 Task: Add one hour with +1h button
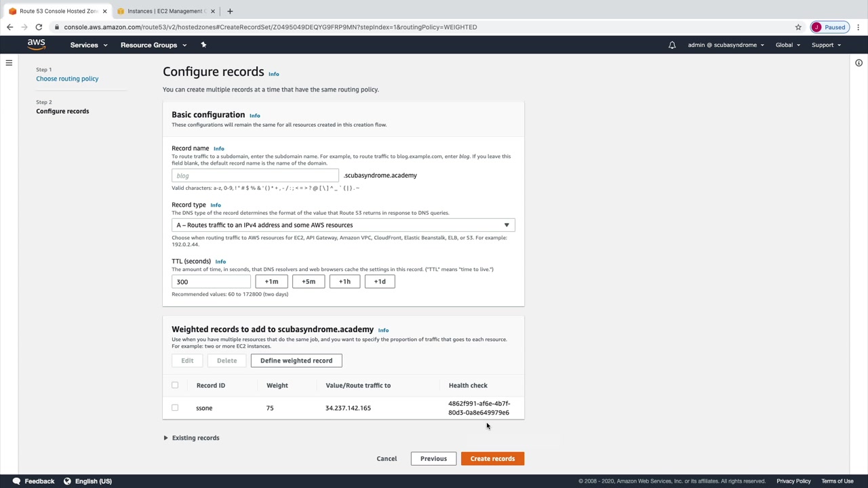[344, 281]
